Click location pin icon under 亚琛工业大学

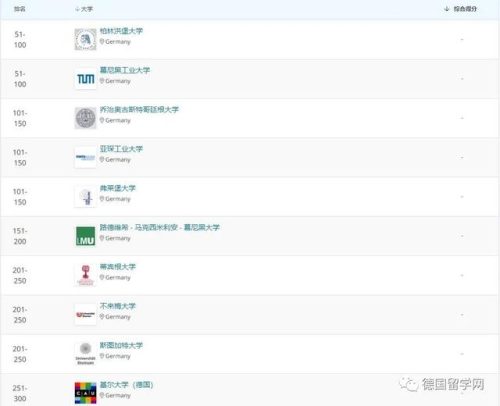(102, 160)
